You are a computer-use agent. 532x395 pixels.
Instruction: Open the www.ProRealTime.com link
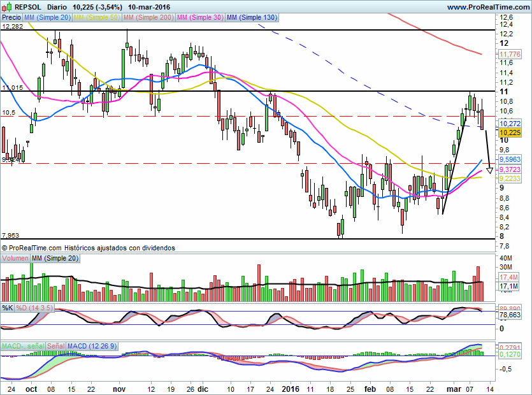point(488,7)
